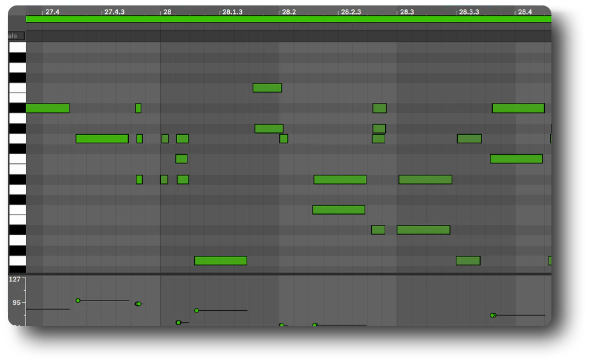Select the upper note at 28.3.3
The height and width of the screenshot is (364, 598).
coord(469,138)
